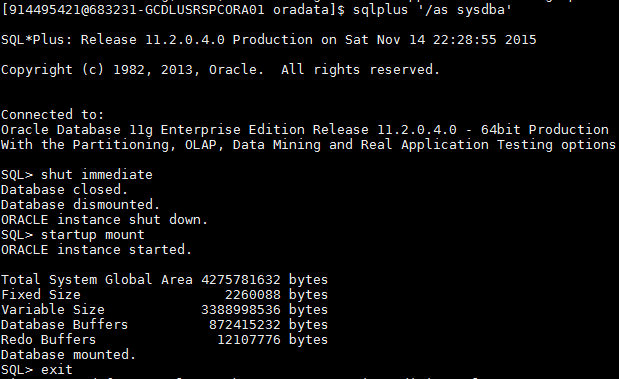This screenshot has height=379, width=619.
Task: Click the 'Database dismounted.' output line
Action: tap(80, 205)
